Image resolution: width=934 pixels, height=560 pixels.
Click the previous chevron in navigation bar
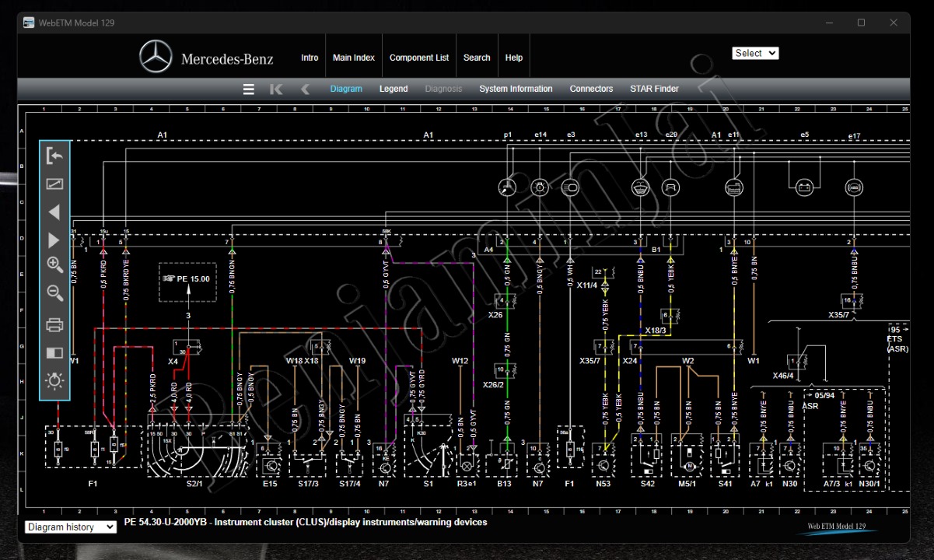(x=305, y=89)
